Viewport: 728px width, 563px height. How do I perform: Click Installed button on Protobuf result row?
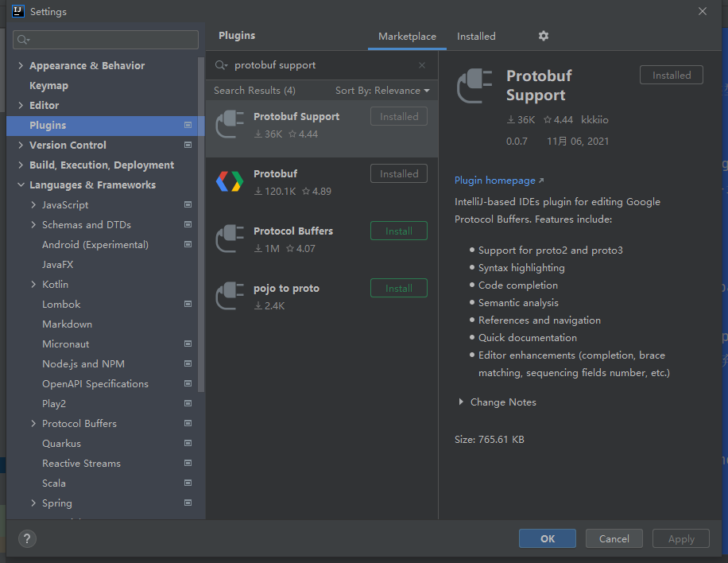(398, 173)
